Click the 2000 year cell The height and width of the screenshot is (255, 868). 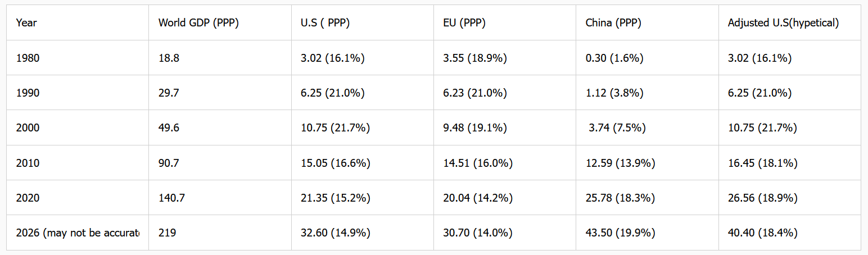click(x=78, y=128)
